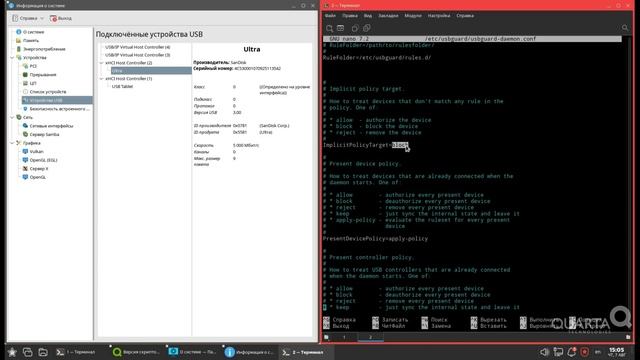Click the Память memory icon
The width and height of the screenshot is (640, 360).
pos(18,40)
